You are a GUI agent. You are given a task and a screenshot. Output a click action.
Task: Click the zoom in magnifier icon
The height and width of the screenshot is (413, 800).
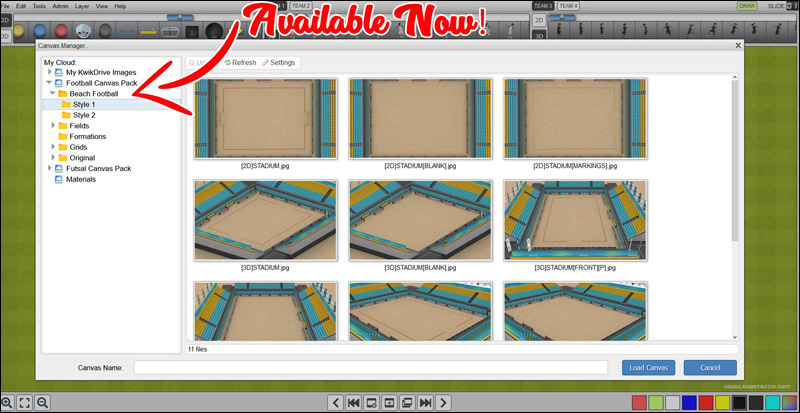(7, 402)
